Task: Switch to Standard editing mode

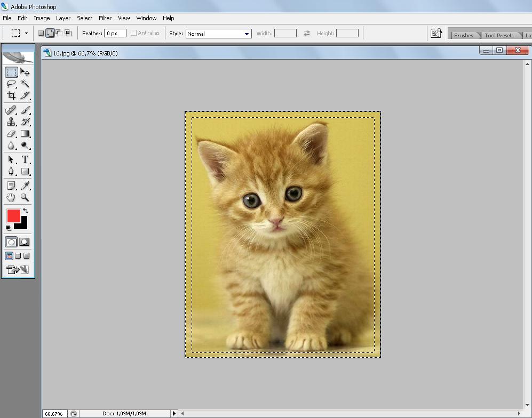Action: [x=11, y=242]
